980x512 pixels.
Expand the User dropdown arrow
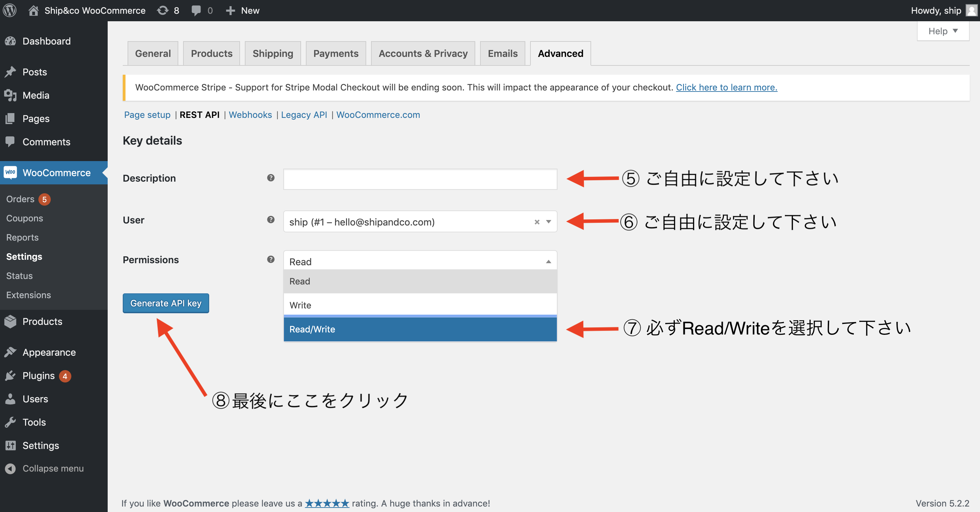[549, 222]
